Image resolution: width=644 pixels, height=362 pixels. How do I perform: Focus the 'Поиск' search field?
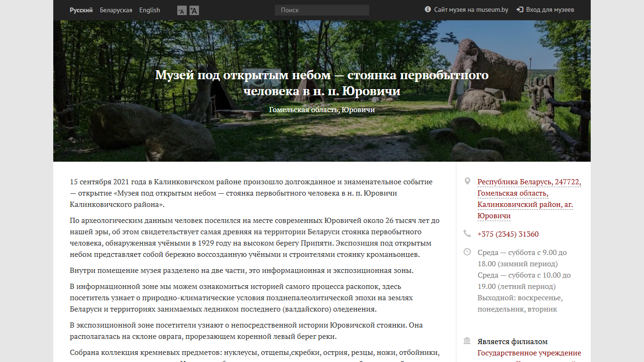(x=322, y=10)
